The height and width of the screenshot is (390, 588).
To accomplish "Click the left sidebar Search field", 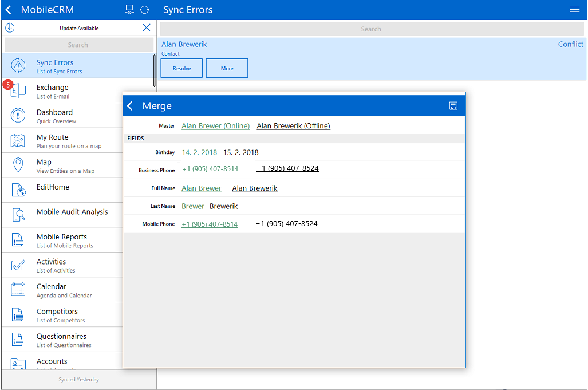I will click(x=79, y=45).
